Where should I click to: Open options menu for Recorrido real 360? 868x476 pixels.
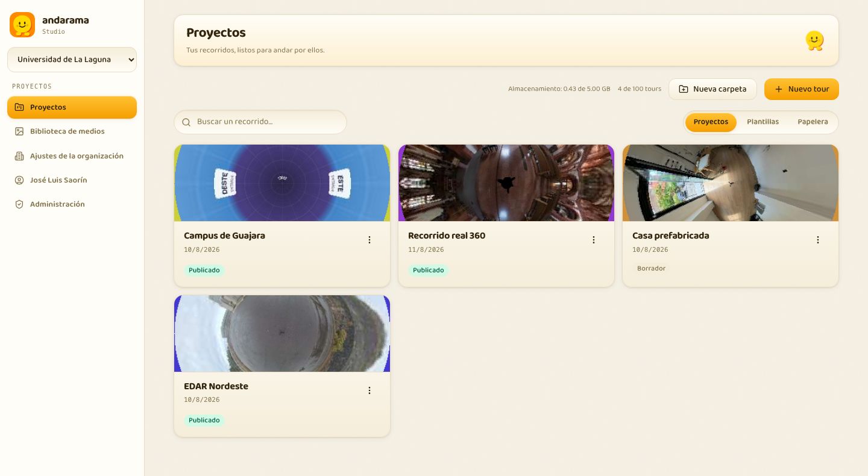point(594,240)
